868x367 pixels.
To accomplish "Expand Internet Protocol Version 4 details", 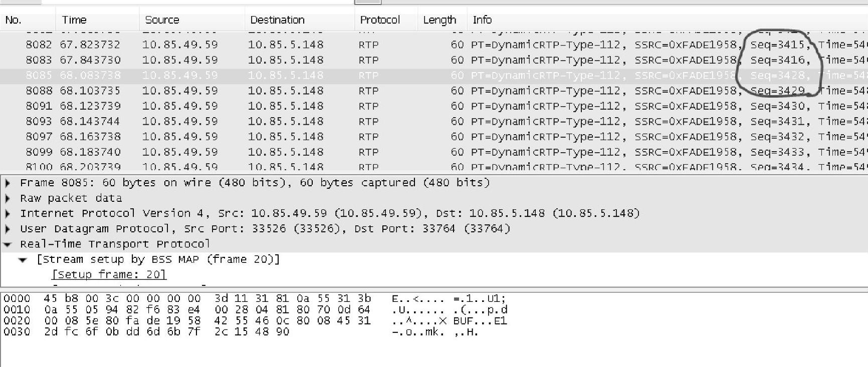I will point(8,214).
